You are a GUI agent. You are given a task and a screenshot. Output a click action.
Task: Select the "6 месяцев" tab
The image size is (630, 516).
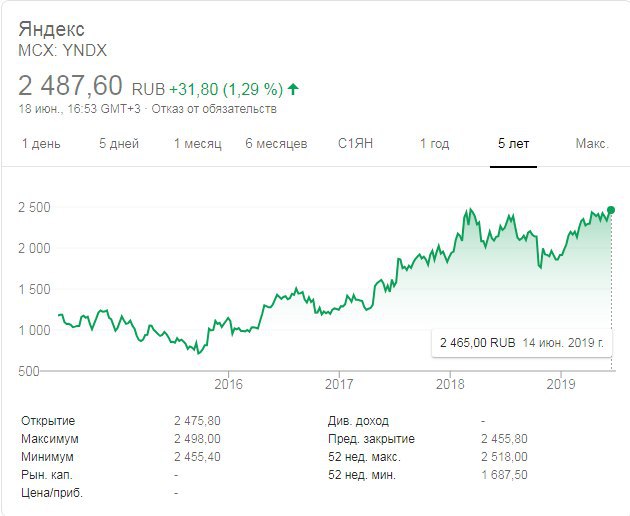click(x=276, y=143)
